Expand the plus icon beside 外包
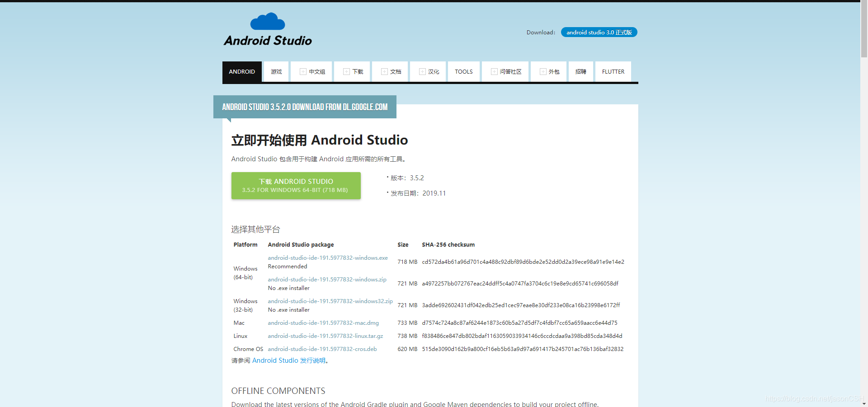Image resolution: width=868 pixels, height=407 pixels. (543, 72)
